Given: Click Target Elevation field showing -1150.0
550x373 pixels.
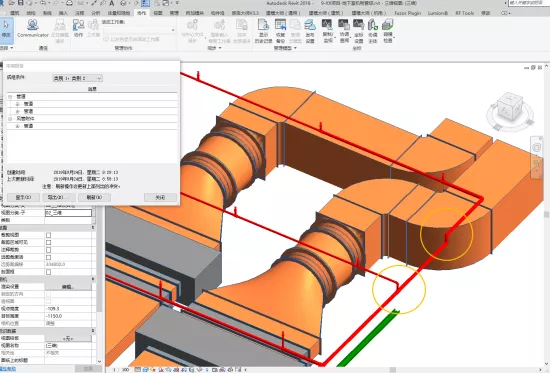Looking at the screenshot, I should coord(68,316).
